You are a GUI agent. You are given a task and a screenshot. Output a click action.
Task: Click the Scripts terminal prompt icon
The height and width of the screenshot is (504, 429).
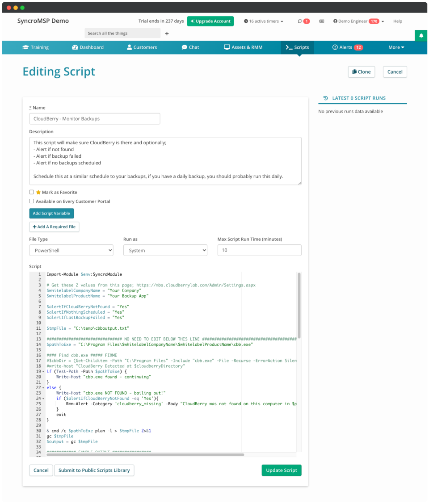[x=289, y=47]
